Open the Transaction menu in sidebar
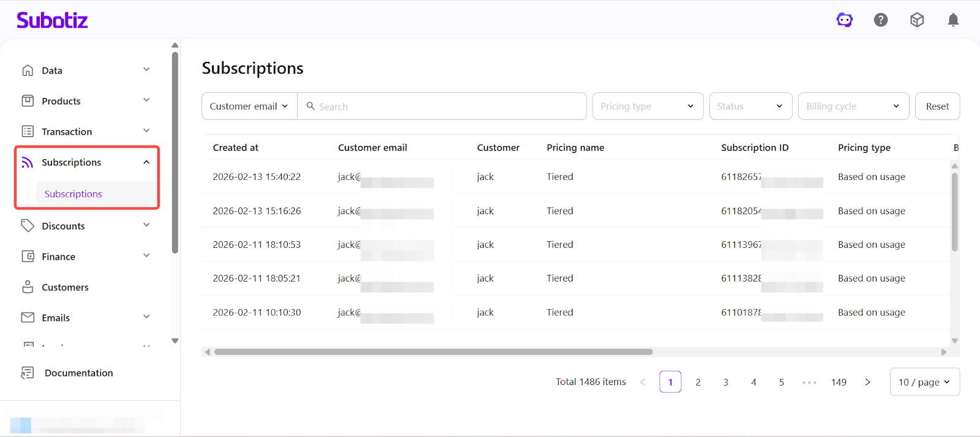The height and width of the screenshot is (437, 980). pos(67,132)
